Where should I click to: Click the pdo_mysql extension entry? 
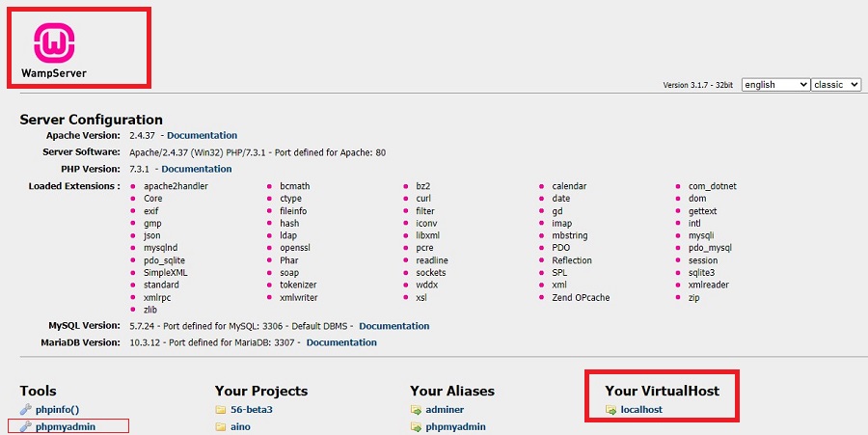click(x=710, y=247)
